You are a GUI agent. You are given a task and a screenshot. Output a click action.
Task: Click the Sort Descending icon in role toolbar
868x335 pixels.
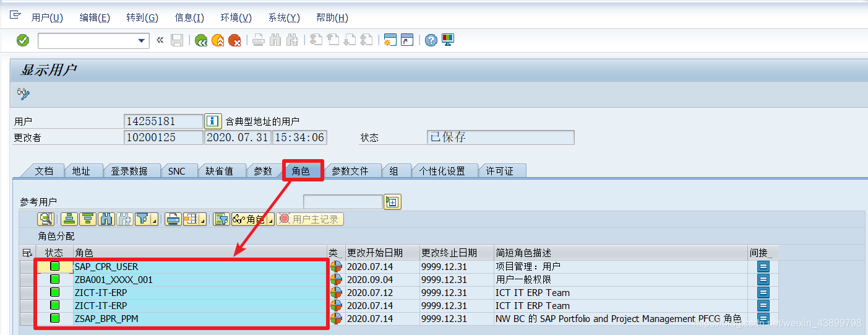coord(87,219)
